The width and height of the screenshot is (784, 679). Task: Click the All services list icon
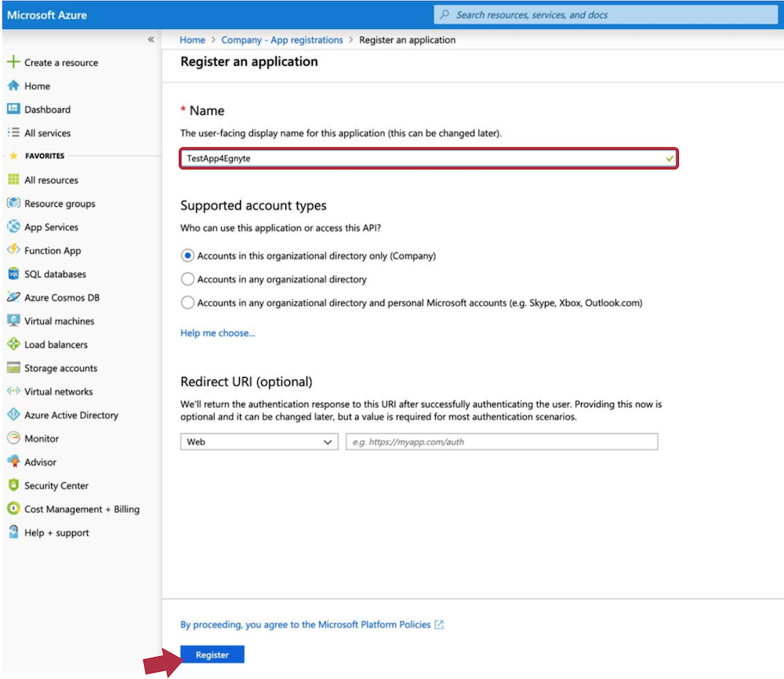tap(13, 133)
